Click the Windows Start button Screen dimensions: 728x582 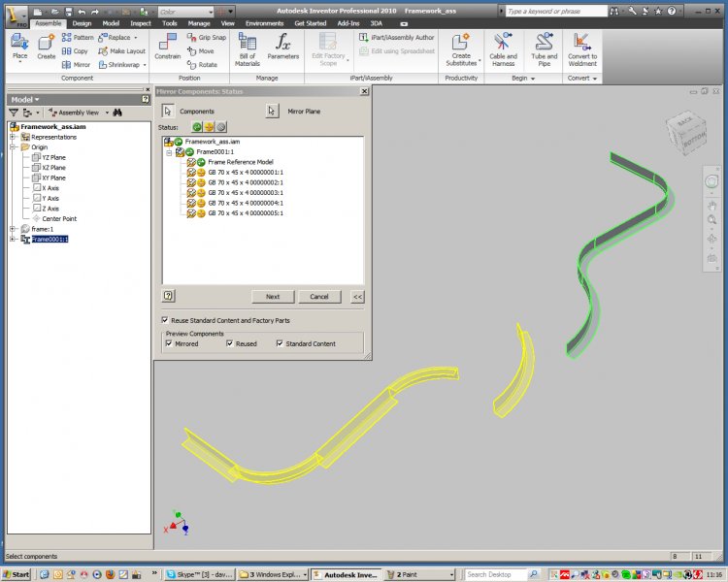pos(17,574)
